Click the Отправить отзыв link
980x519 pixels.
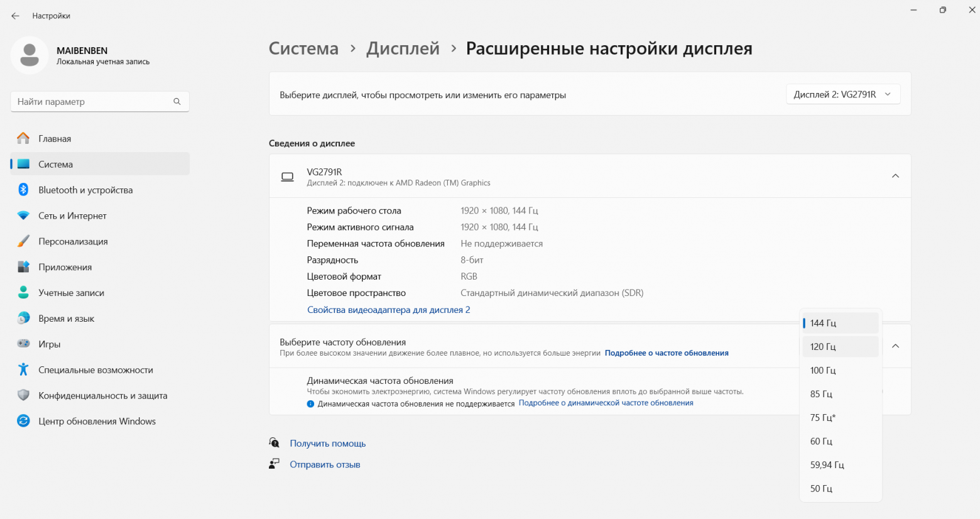point(325,464)
